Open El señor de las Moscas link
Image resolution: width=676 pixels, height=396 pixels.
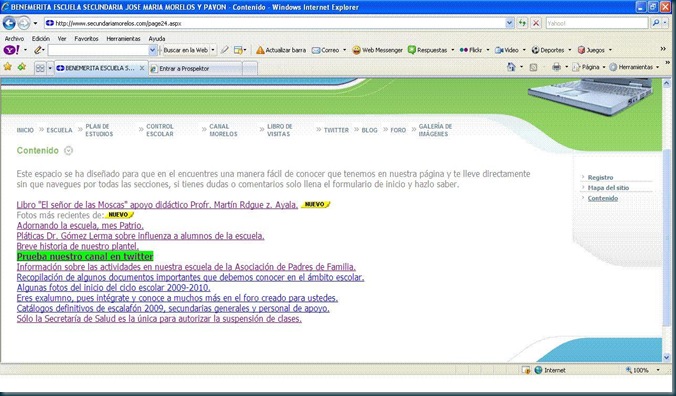click(x=157, y=205)
